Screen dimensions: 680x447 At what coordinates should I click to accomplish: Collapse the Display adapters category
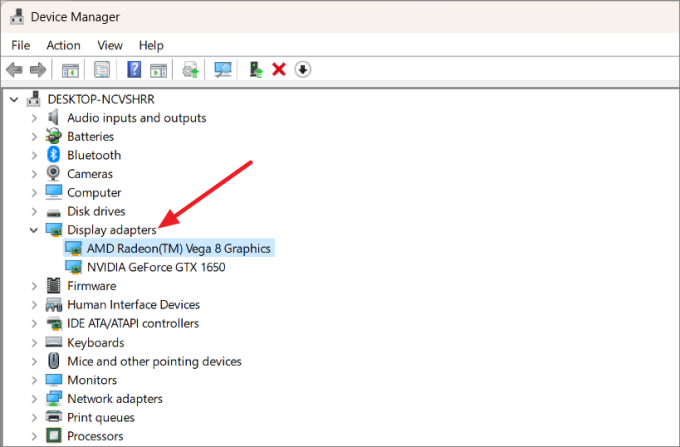tap(34, 230)
